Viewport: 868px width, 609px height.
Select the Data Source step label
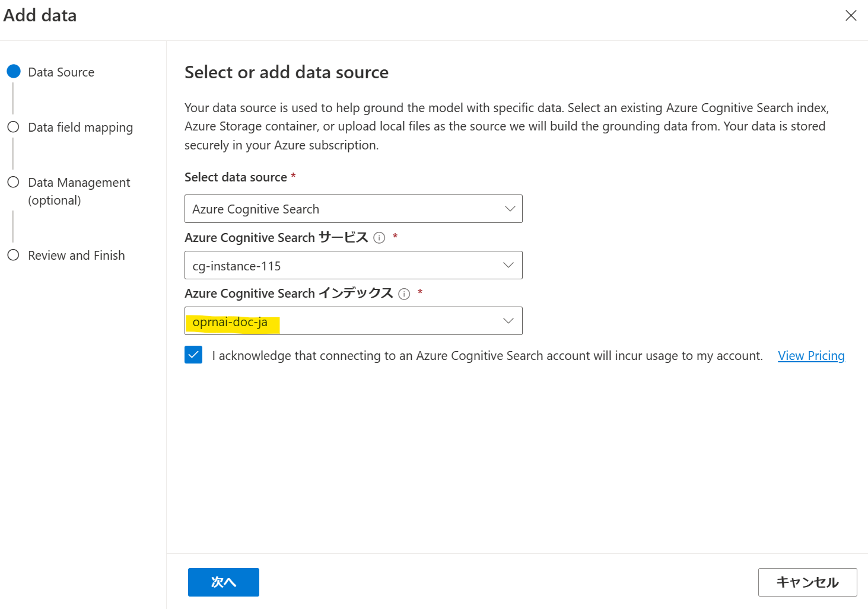tap(61, 72)
